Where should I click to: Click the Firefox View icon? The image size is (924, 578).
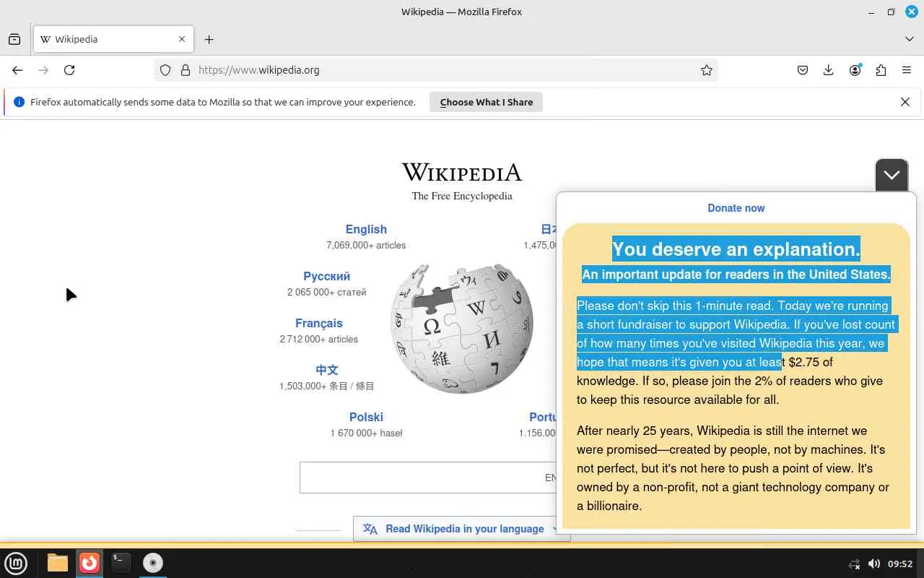tap(14, 39)
